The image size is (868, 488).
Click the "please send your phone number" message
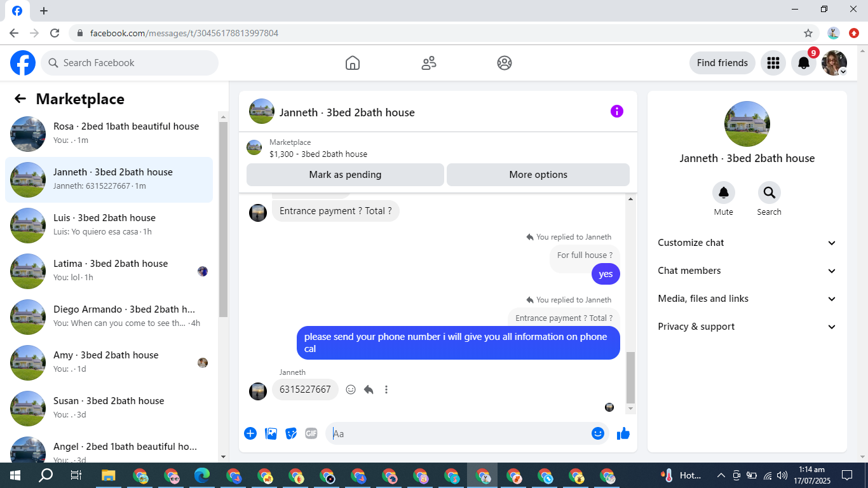tap(458, 342)
